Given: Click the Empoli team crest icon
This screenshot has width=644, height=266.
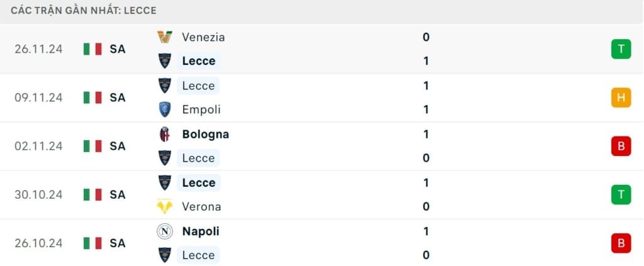Looking at the screenshot, I should [x=165, y=109].
